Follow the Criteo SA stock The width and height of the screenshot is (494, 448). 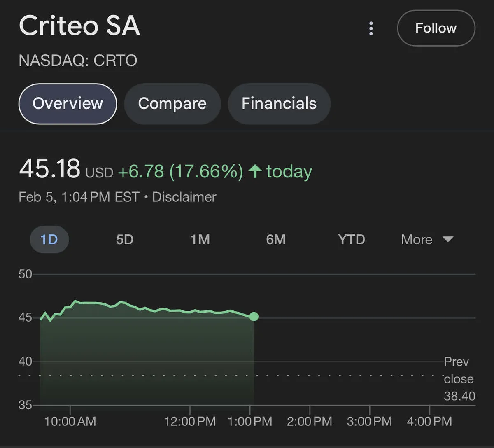(x=436, y=28)
